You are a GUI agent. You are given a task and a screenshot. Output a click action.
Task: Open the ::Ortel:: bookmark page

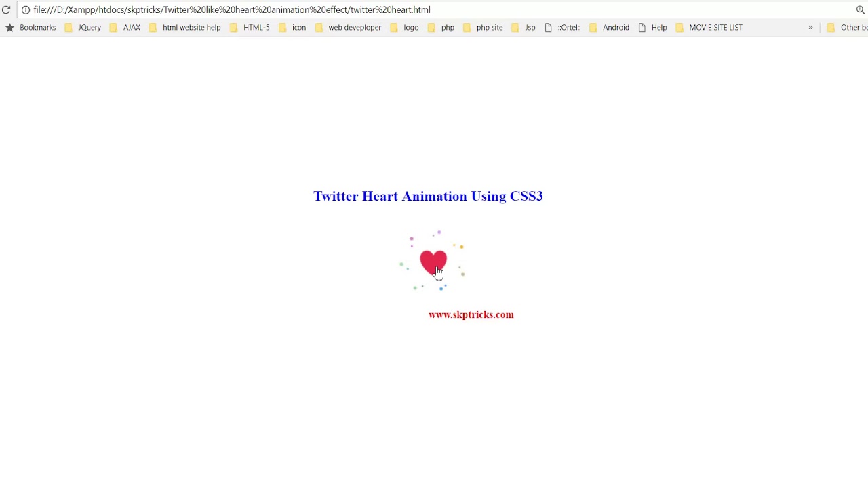(563, 27)
